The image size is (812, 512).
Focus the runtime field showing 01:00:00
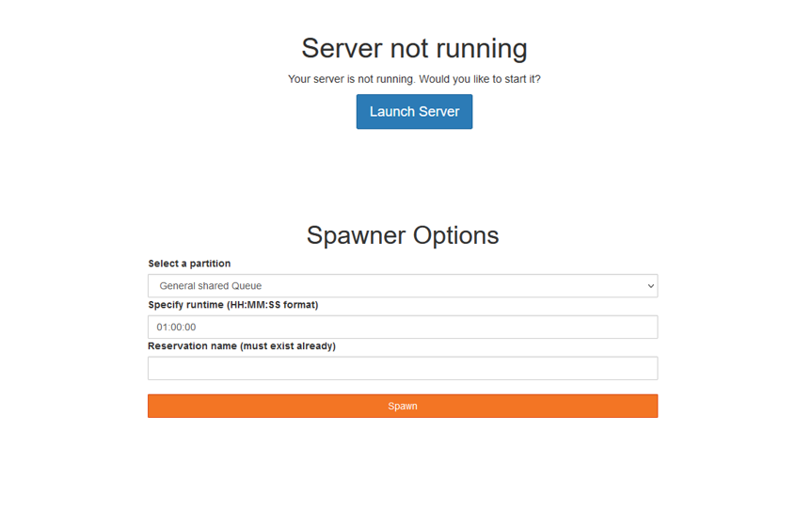(x=403, y=327)
